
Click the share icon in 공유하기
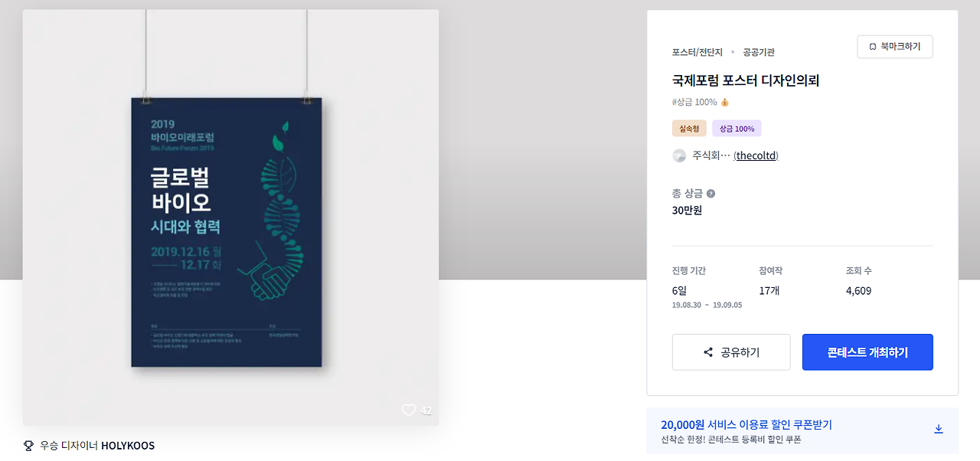pos(708,352)
